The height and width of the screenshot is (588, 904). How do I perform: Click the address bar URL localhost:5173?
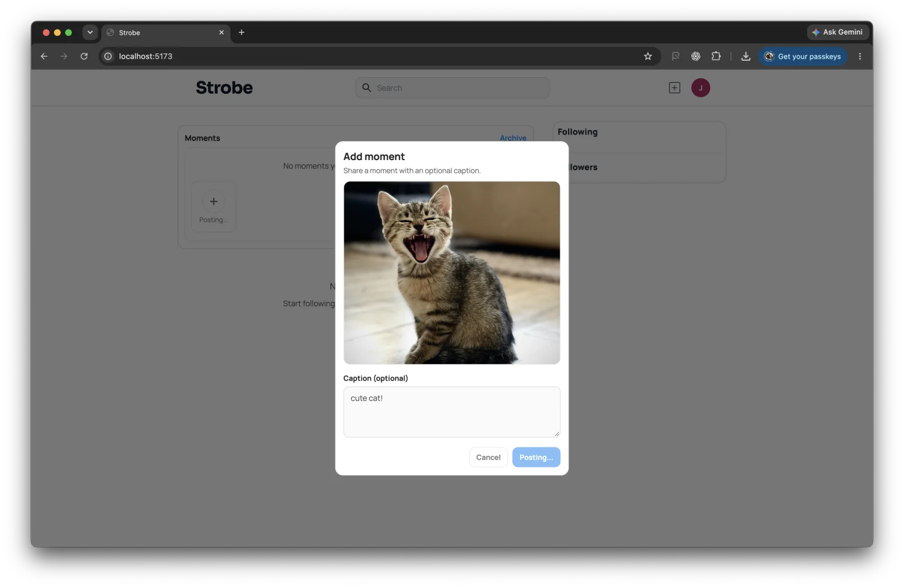(146, 56)
